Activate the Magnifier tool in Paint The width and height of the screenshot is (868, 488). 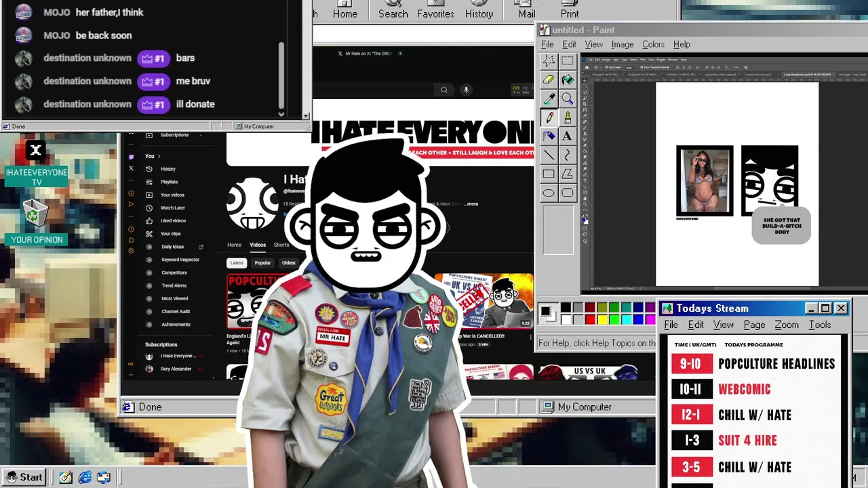(x=568, y=99)
